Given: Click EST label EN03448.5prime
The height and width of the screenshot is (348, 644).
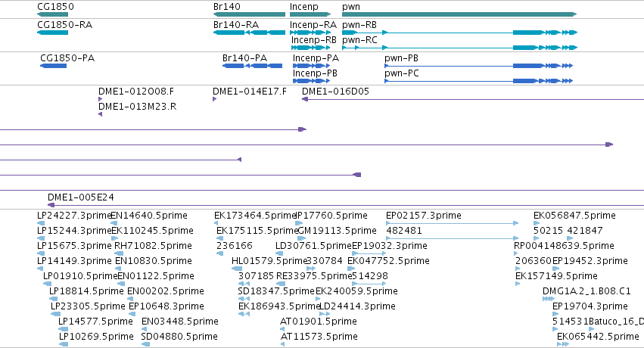Looking at the screenshot, I should pyautogui.click(x=180, y=322).
